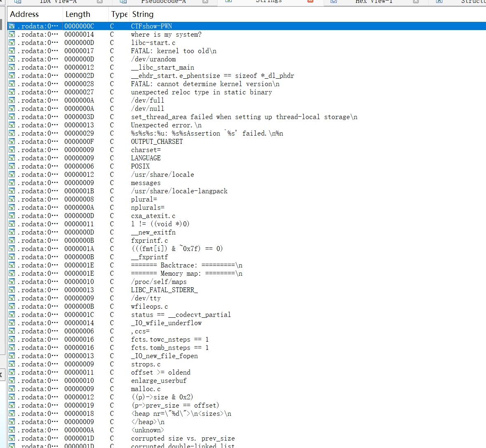Screen dimensions: 486x448
Task: Click the icon beside the /dev/urandom row
Action: coord(12,59)
